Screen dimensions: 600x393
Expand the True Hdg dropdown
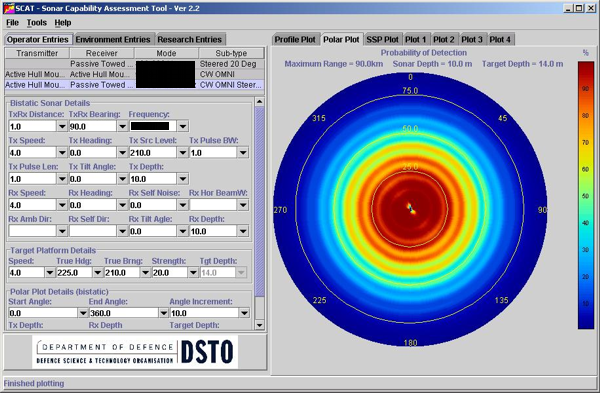point(98,272)
